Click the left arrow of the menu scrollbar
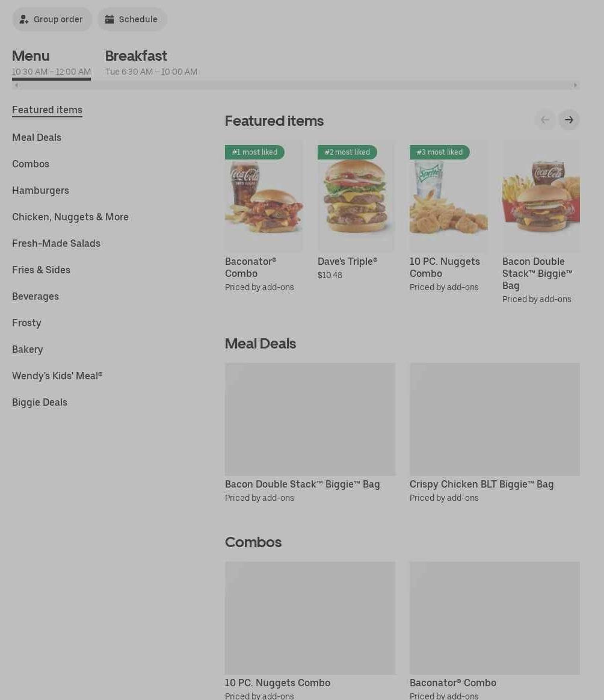 [16, 85]
